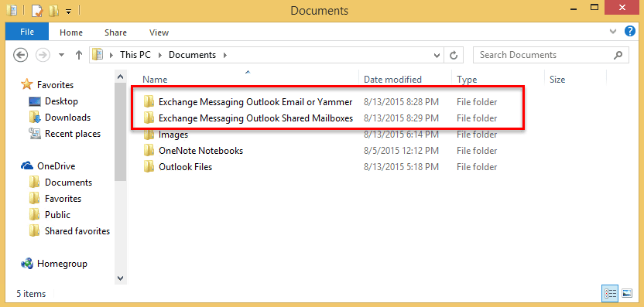Click Documents in the address bar
Viewport: 644px width, 307px height.
[192, 55]
